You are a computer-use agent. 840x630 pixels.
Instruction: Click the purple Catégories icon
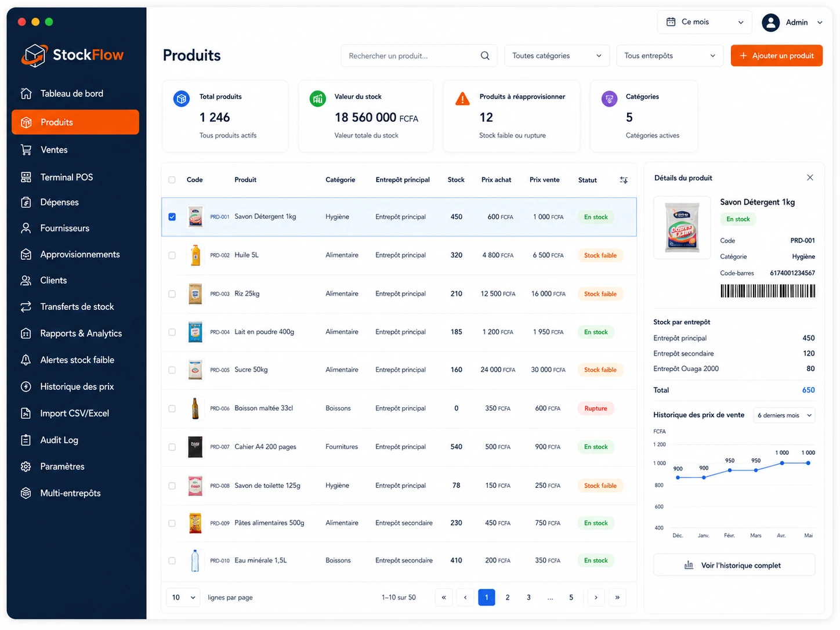coord(609,99)
